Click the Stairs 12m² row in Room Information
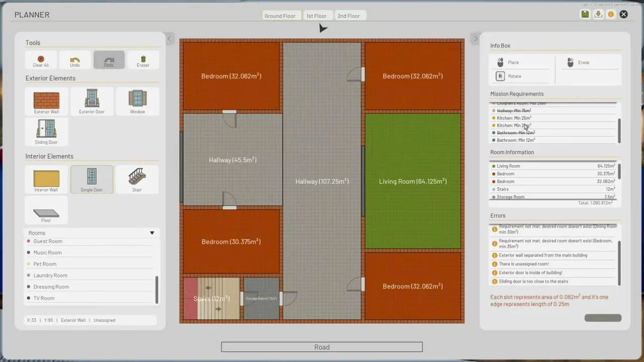This screenshot has width=644, height=362. [x=553, y=190]
